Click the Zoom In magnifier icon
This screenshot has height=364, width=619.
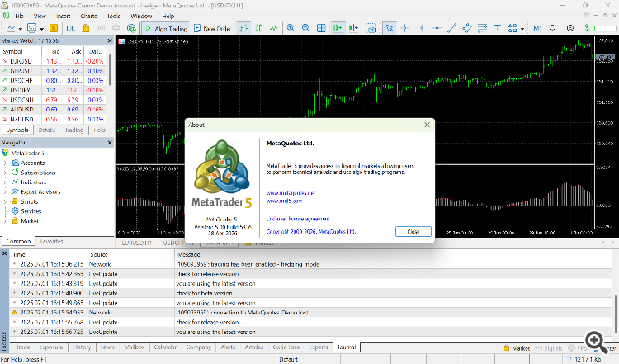pos(291,28)
